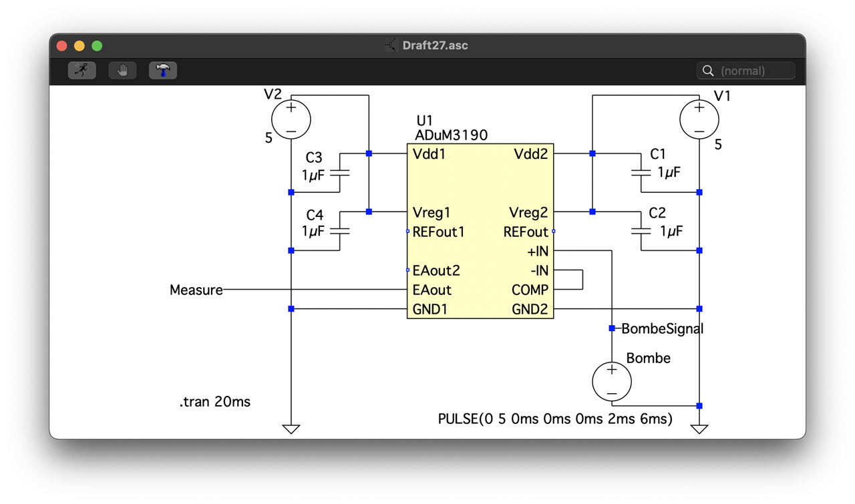Screen dimensions: 855x504
Task: Click the 1µF value of C2
Action: click(x=672, y=231)
